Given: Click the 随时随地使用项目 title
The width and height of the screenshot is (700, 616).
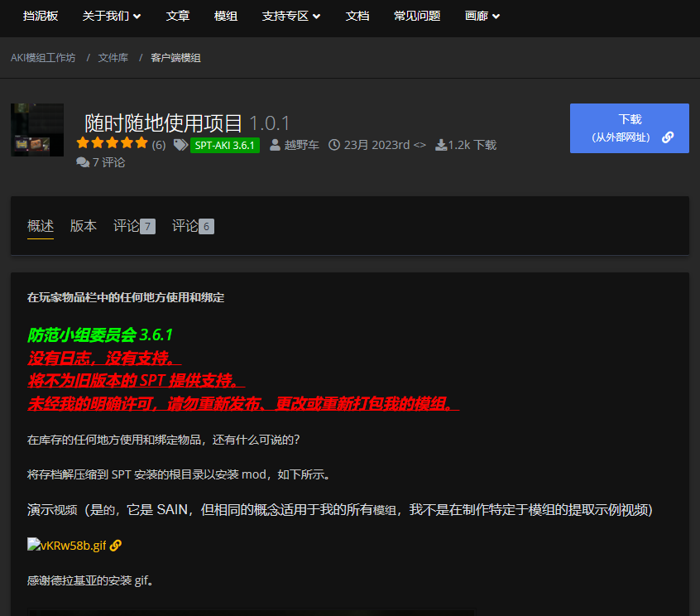Looking at the screenshot, I should pos(163,123).
